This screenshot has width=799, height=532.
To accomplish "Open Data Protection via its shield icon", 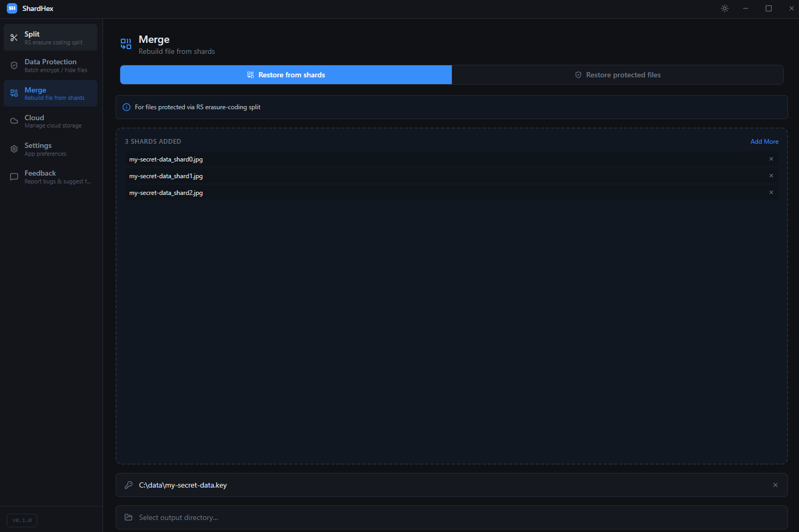I will (14, 65).
